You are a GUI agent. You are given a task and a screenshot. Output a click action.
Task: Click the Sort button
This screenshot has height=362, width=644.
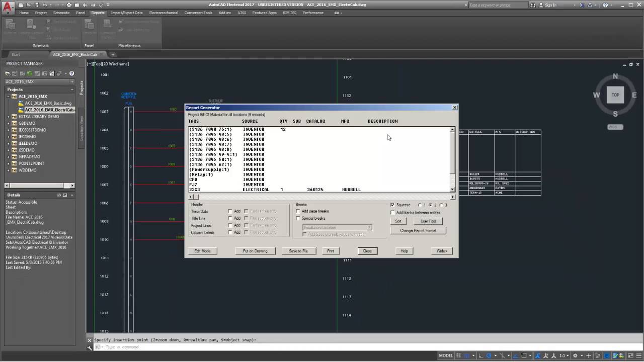tap(398, 221)
